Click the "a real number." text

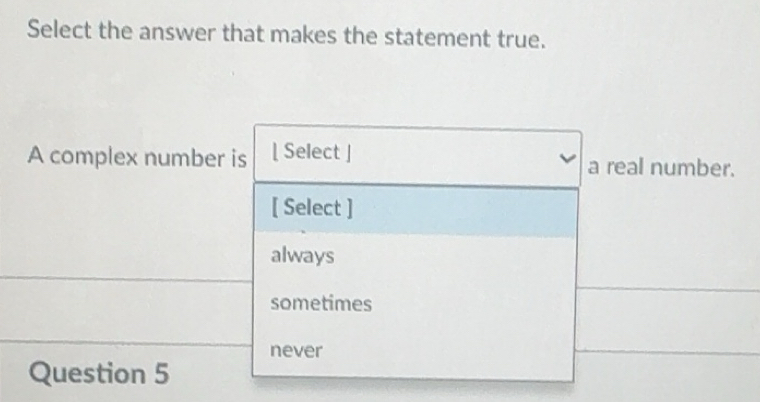coord(661,166)
